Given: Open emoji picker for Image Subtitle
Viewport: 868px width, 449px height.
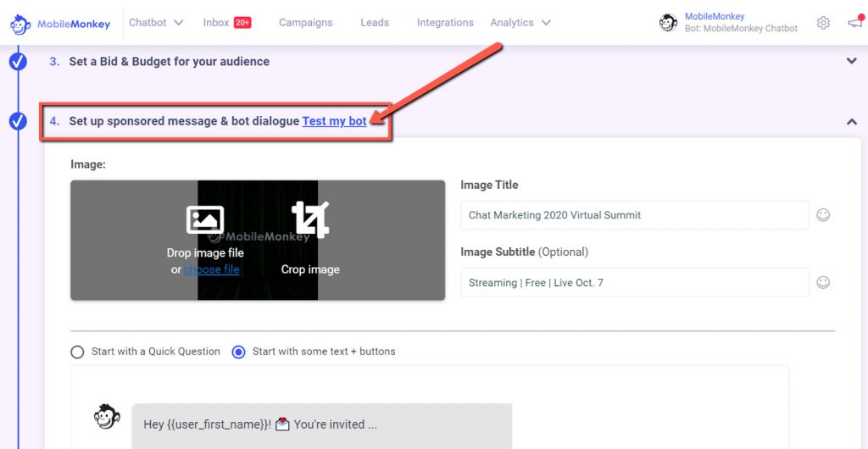Looking at the screenshot, I should [x=823, y=282].
